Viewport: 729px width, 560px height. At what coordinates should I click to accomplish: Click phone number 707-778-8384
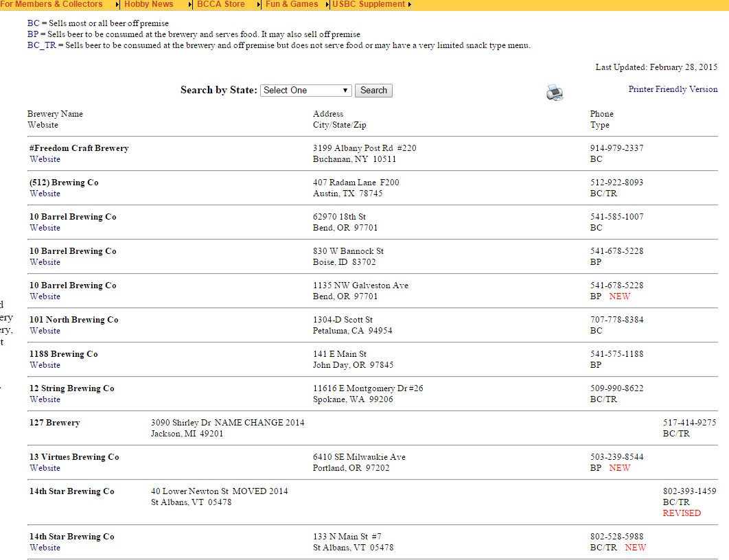click(x=617, y=320)
